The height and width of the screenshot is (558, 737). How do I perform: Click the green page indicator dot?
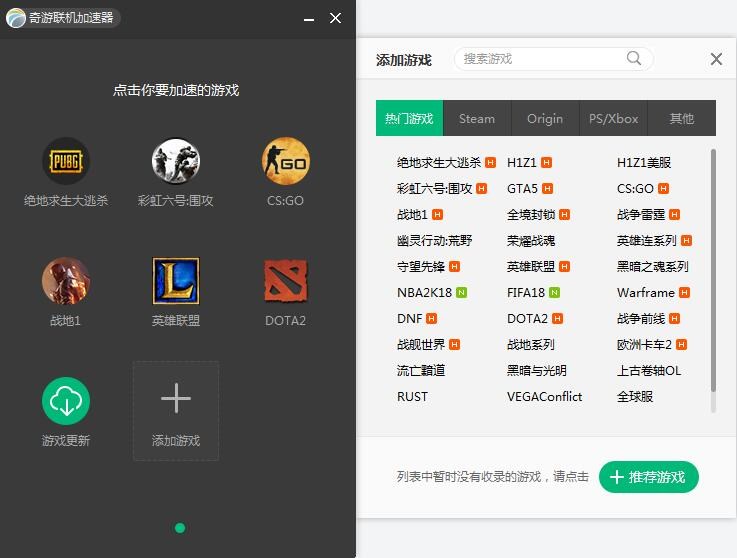click(x=180, y=528)
